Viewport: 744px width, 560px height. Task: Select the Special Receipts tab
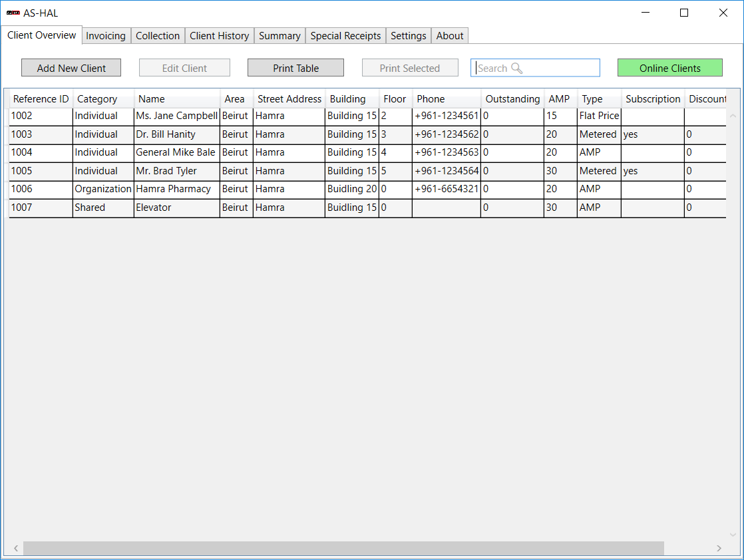coord(345,36)
